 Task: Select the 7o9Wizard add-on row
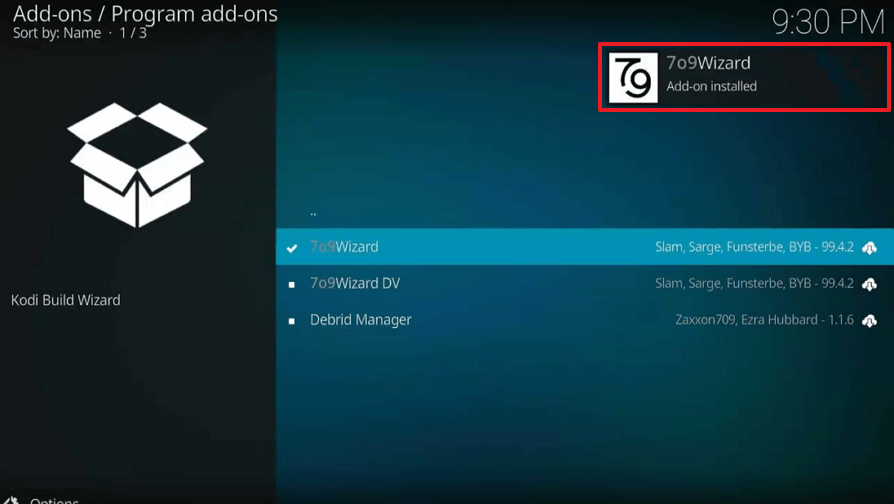(x=585, y=247)
